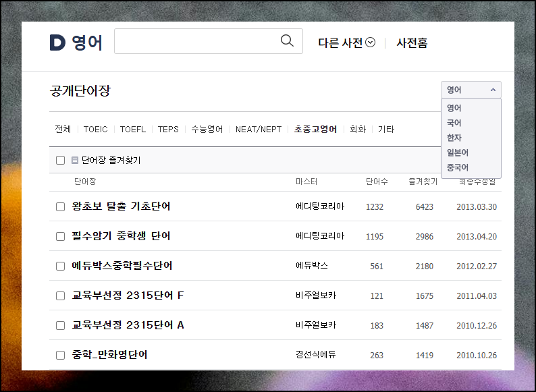The image size is (536, 392).
Task: Click the date 2011.04.03
Action: (477, 296)
